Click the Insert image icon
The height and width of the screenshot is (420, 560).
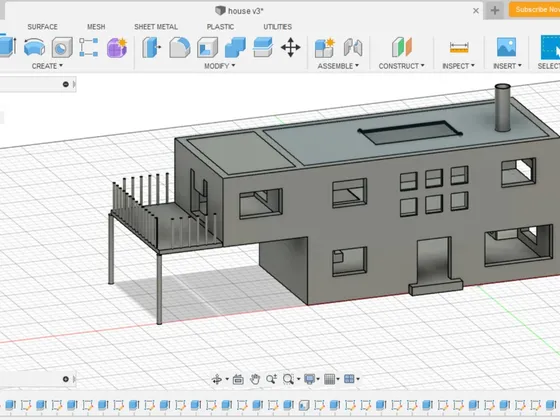click(506, 48)
